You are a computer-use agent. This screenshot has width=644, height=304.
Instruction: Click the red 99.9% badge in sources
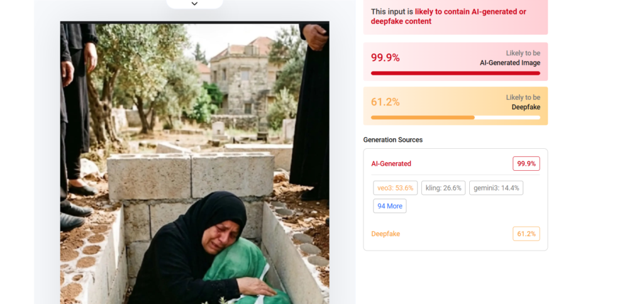[526, 163]
